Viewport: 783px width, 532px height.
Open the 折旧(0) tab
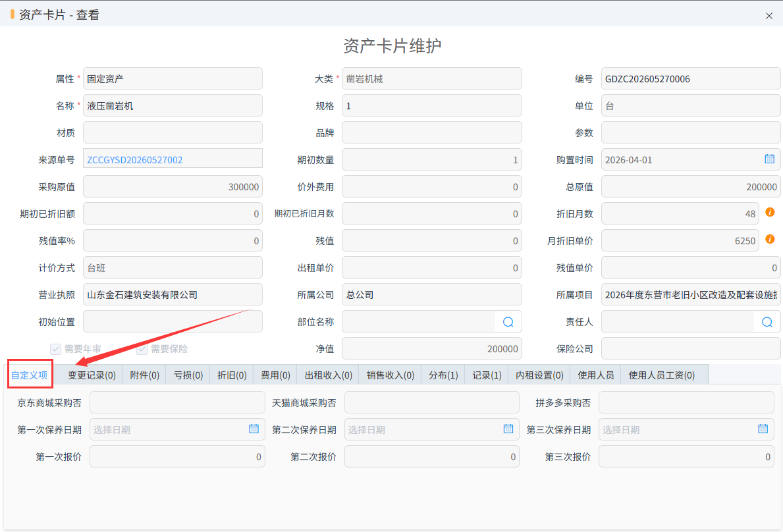[232, 375]
